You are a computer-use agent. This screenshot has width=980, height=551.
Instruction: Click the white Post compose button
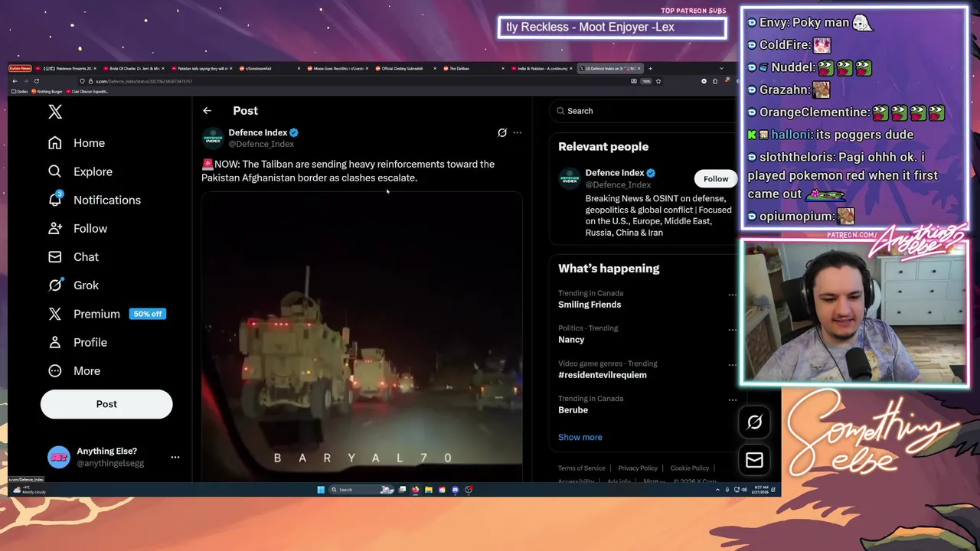(x=106, y=404)
